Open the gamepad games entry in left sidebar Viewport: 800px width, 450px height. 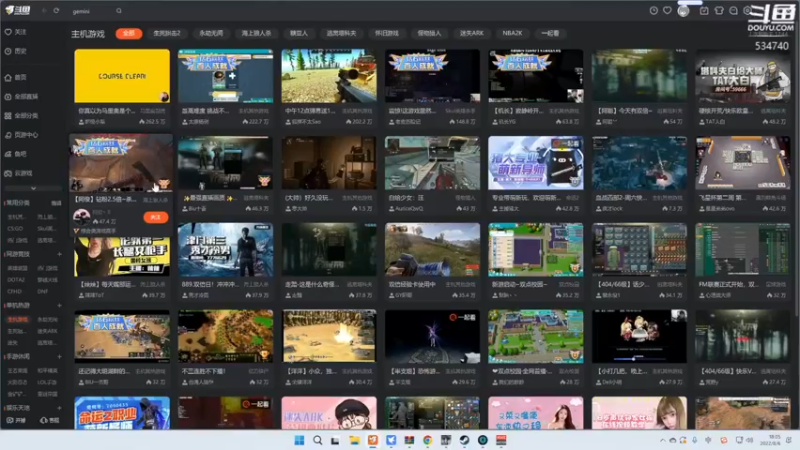(x=19, y=173)
